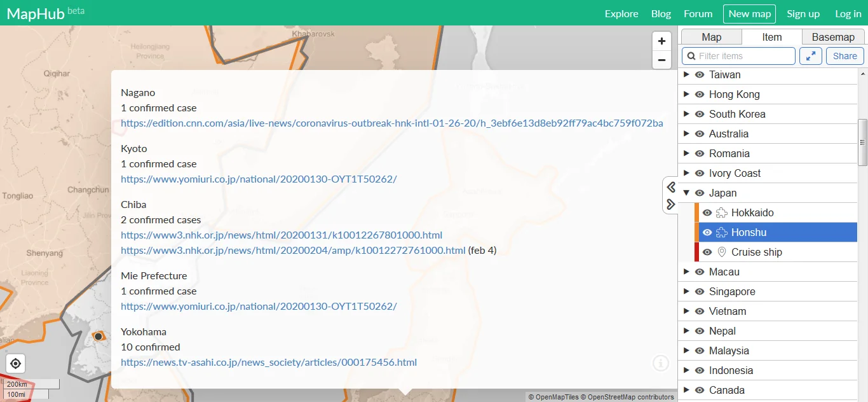The height and width of the screenshot is (402, 868).
Task: Toggle visibility of Indonesia group
Action: [x=700, y=370]
